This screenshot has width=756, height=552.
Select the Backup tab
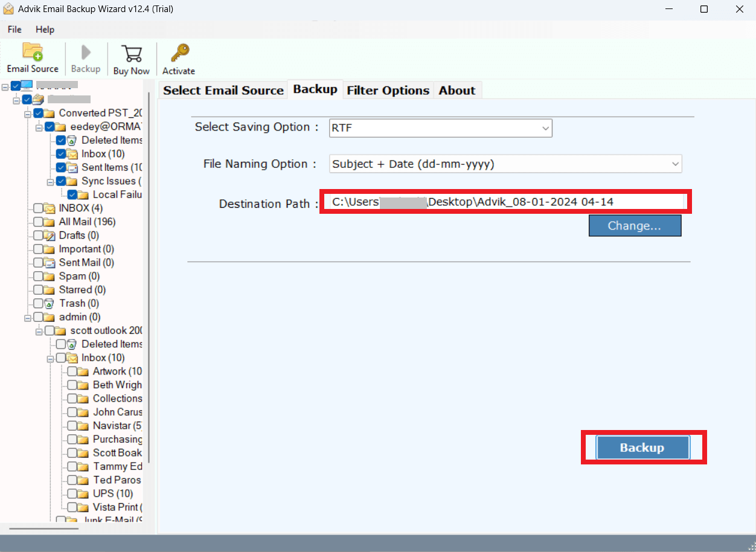coord(315,89)
